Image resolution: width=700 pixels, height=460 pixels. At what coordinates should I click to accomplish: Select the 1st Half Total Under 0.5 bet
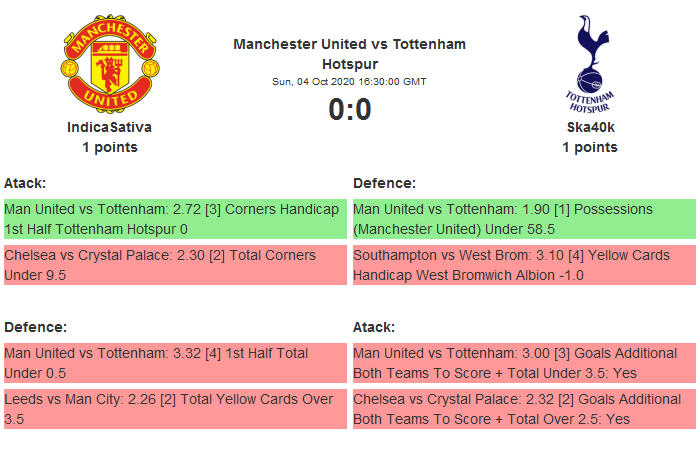(x=175, y=363)
